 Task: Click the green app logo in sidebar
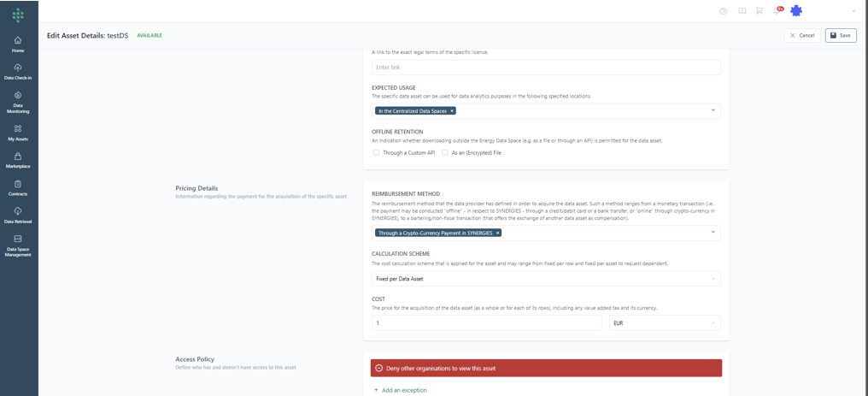(18, 15)
